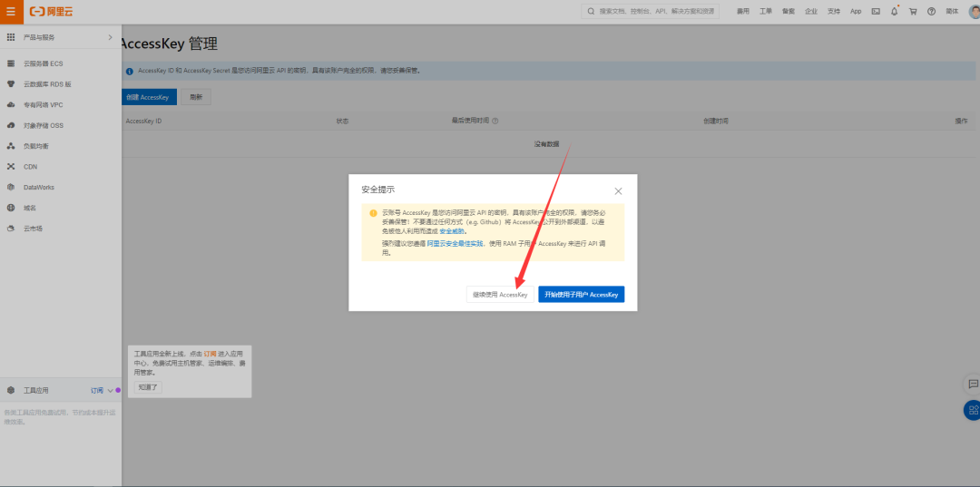
Task: Click the 刷新 button
Action: tap(196, 97)
